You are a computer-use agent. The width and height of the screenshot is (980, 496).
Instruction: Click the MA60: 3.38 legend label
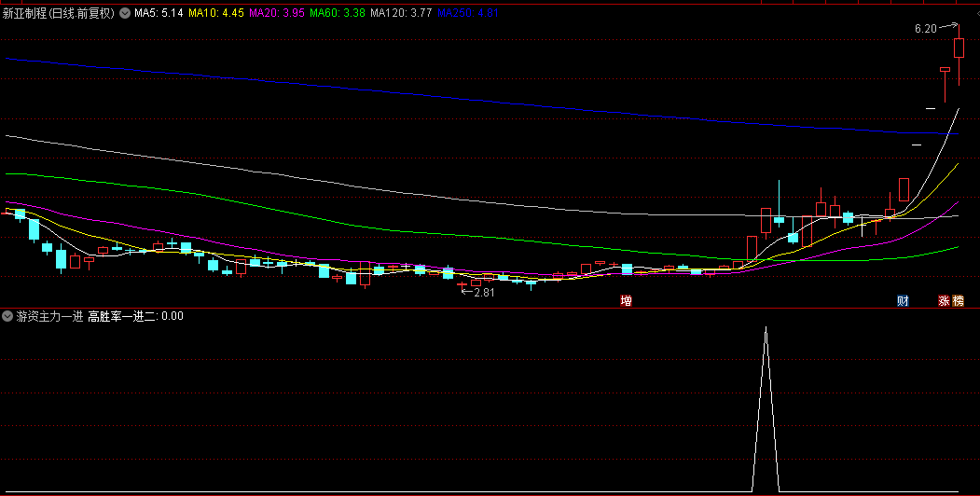pos(338,12)
